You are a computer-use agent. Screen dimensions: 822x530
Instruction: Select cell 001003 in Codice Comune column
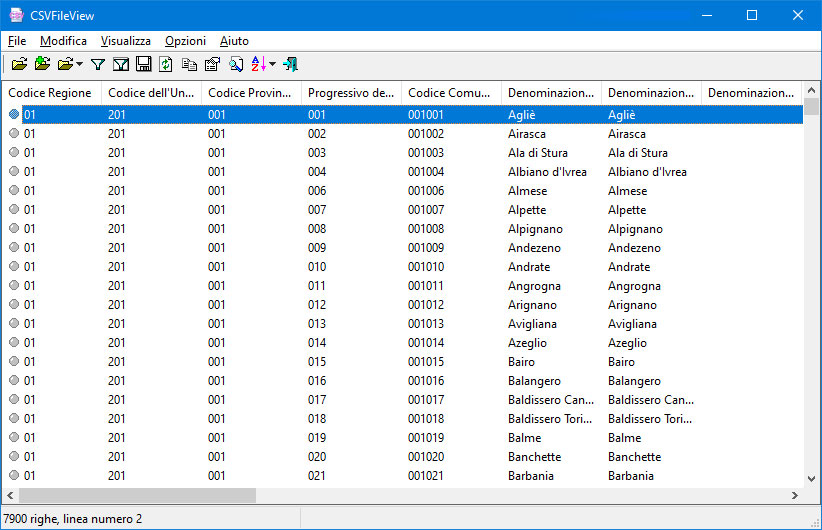click(x=426, y=153)
